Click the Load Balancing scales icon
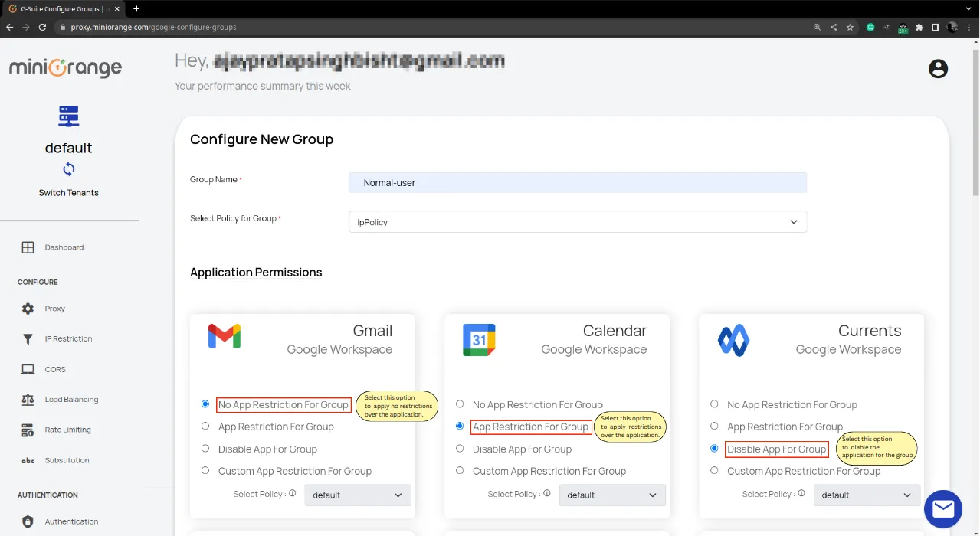This screenshot has width=980, height=536. 28,400
